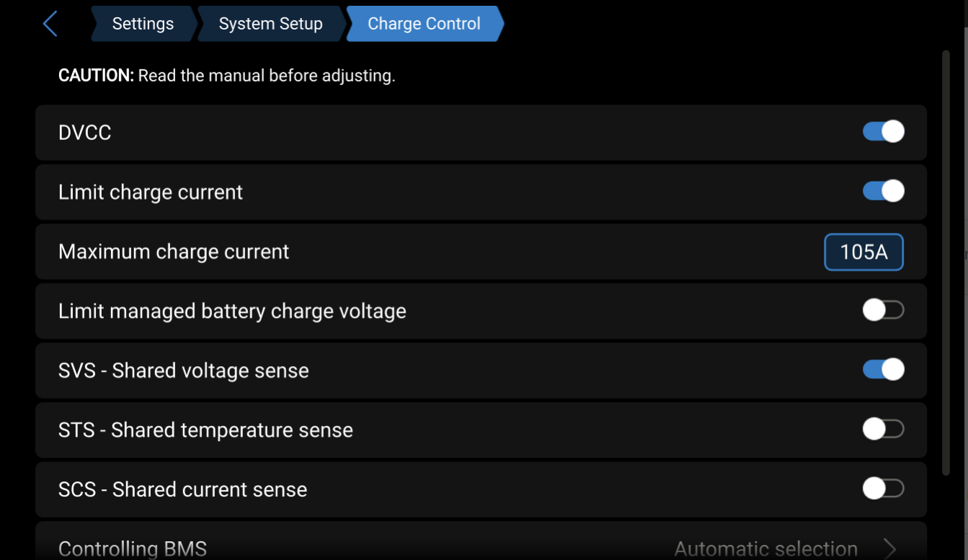Enable Limit managed battery charge voltage

pos(883,311)
